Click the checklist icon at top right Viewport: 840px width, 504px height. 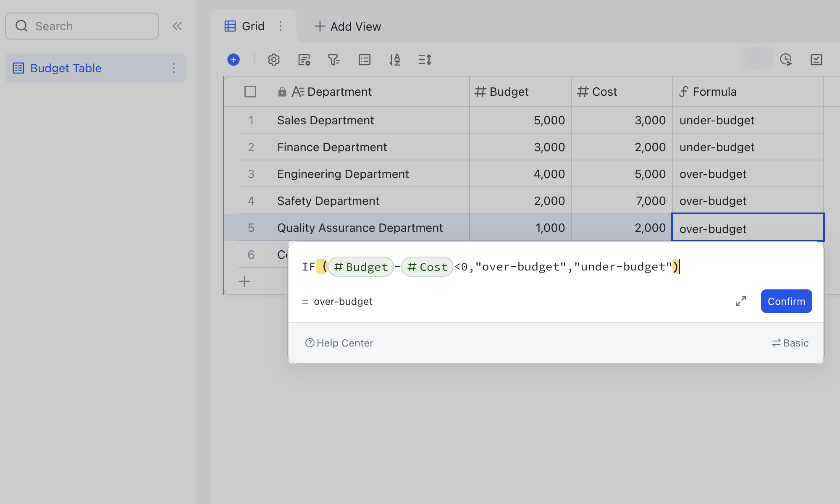[x=816, y=60]
